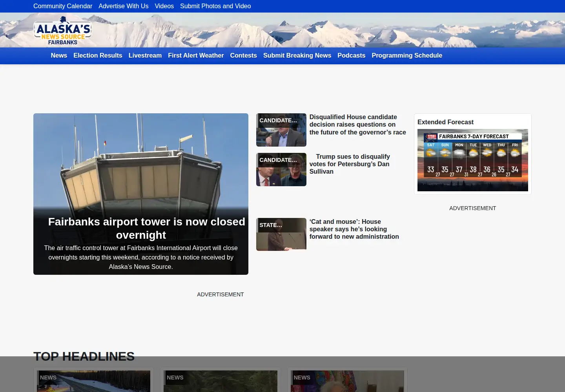Image resolution: width=565 pixels, height=392 pixels.
Task: Click the Disqualified House candidate thumbnail
Action: [281, 130]
